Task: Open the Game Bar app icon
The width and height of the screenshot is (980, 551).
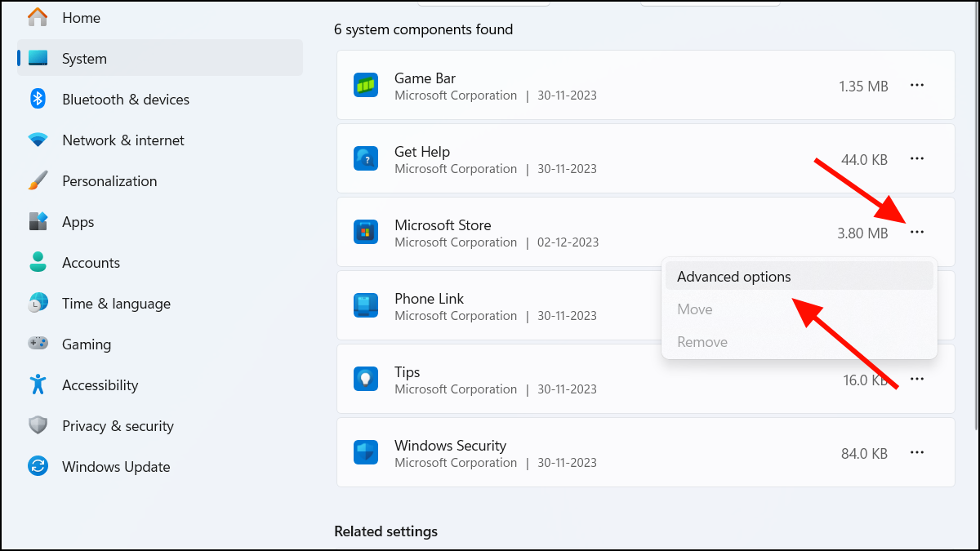Action: pos(365,85)
